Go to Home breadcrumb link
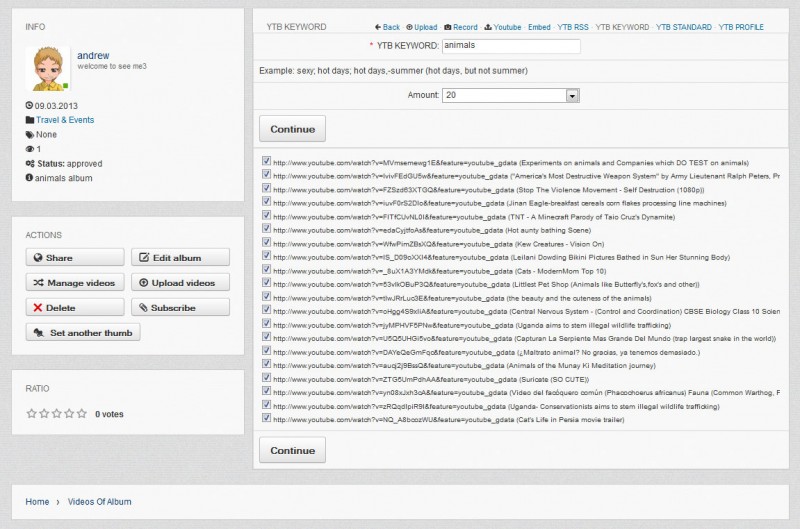 click(37, 501)
